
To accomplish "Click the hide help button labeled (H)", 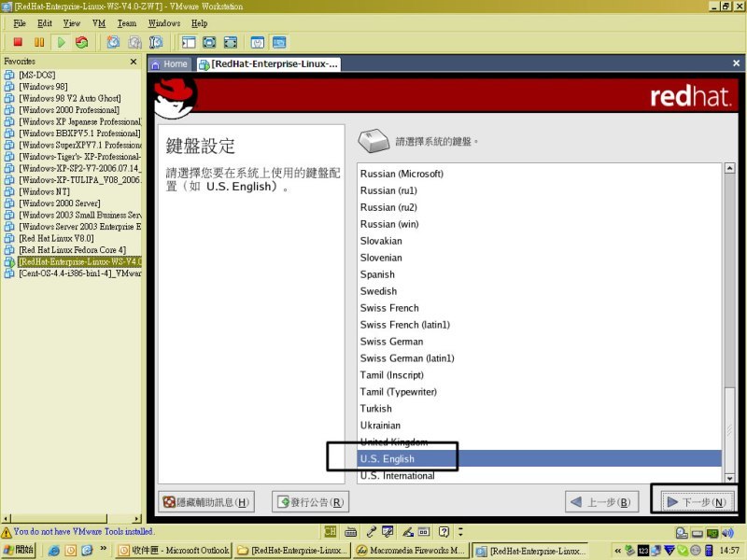I will point(206,502).
